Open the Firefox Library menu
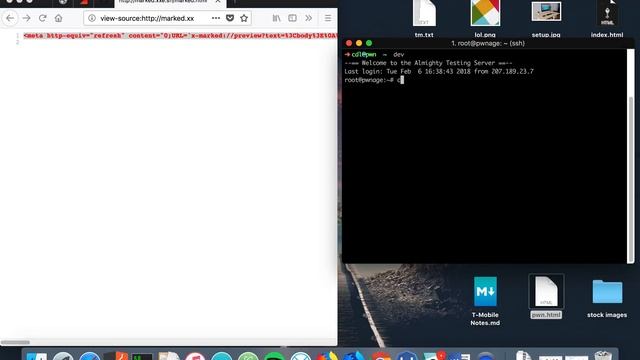This screenshot has height=360, width=640. pyautogui.click(x=276, y=18)
